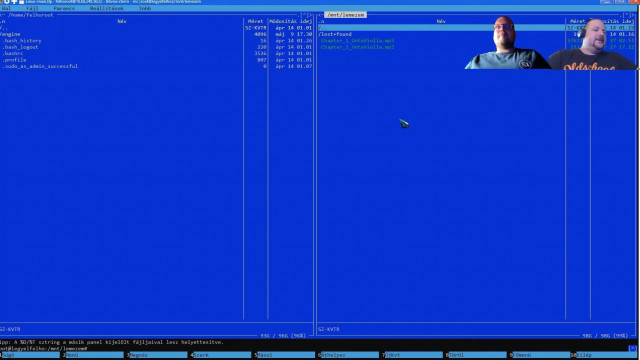Select the .bashrc file in left panel
The width and height of the screenshot is (640, 360).
[12, 53]
